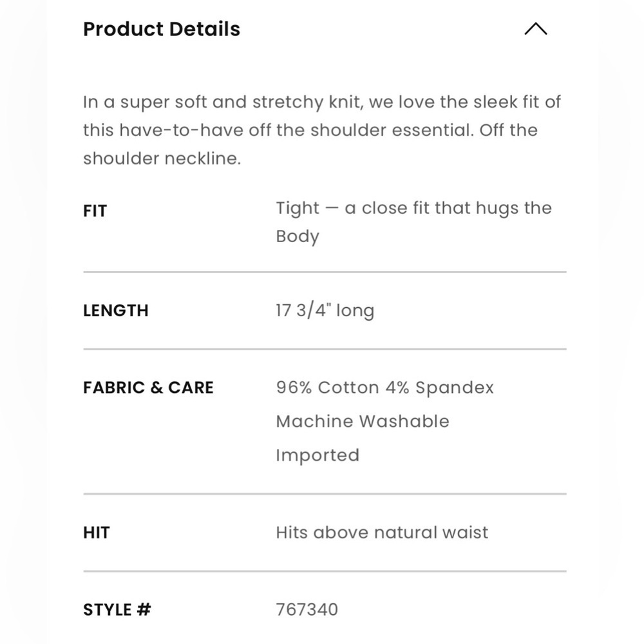The image size is (644, 644).
Task: Select the FABRIC & CARE label
Action: (x=148, y=388)
